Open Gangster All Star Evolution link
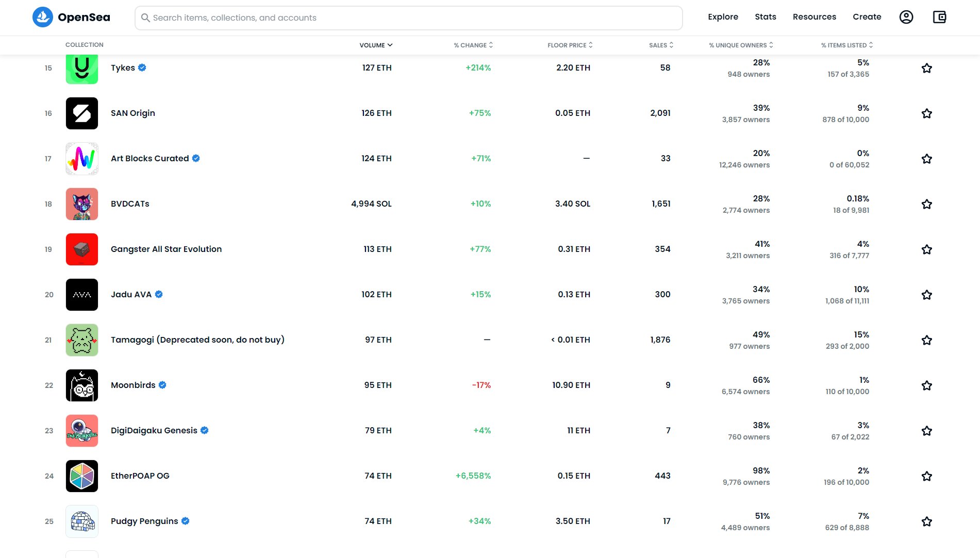This screenshot has height=558, width=980. click(x=167, y=249)
